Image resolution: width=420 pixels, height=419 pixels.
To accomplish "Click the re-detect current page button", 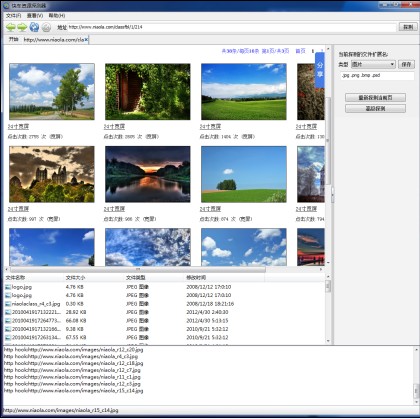I will pyautogui.click(x=375, y=98).
